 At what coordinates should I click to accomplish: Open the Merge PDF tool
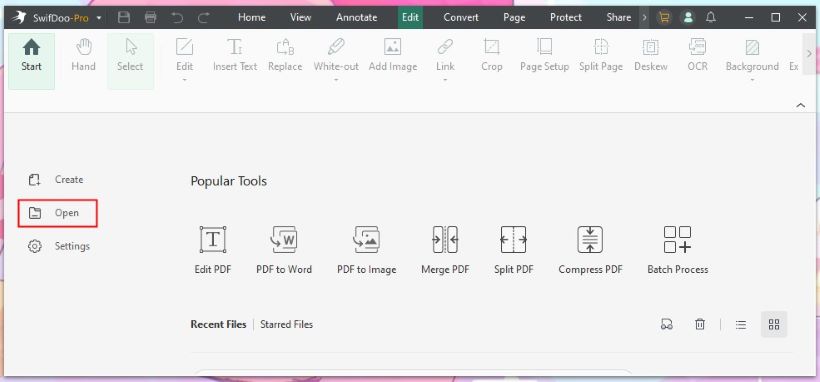pyautogui.click(x=445, y=250)
